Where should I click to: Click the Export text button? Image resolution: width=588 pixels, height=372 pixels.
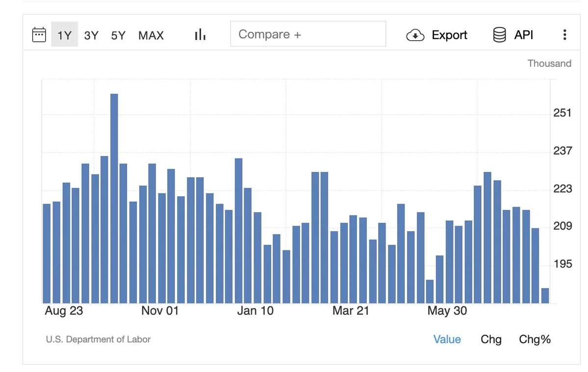[x=449, y=35]
